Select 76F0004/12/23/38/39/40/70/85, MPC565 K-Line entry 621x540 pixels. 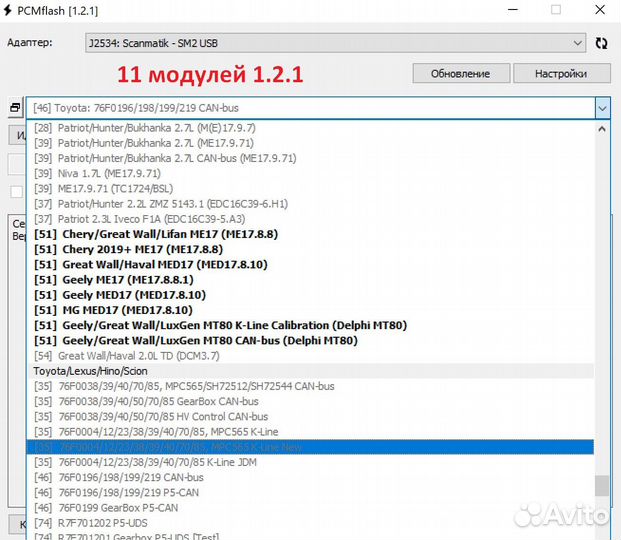coord(310,432)
